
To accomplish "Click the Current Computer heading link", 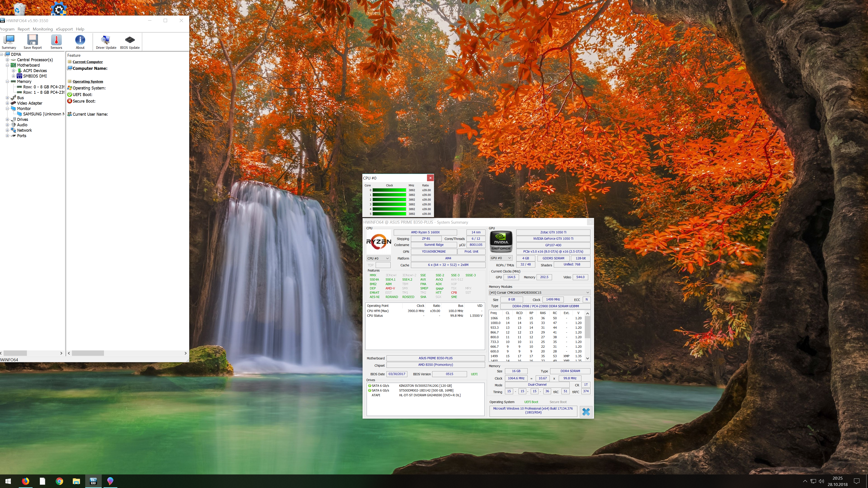I will 88,62.
